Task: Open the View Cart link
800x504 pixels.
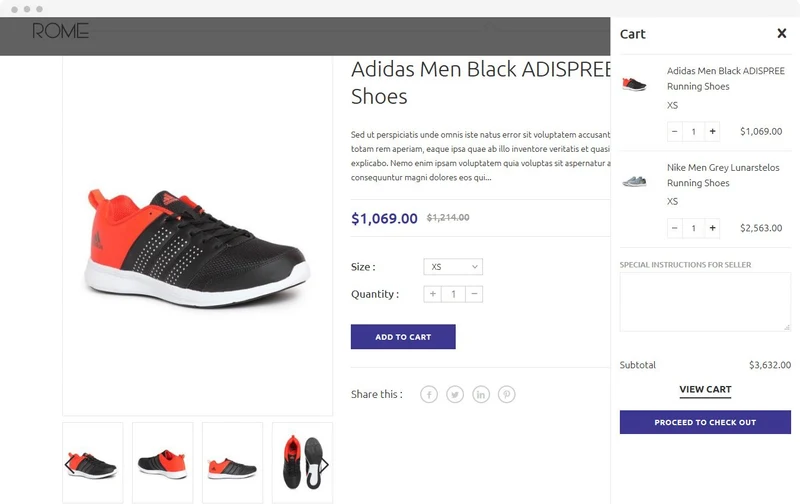Action: click(705, 390)
